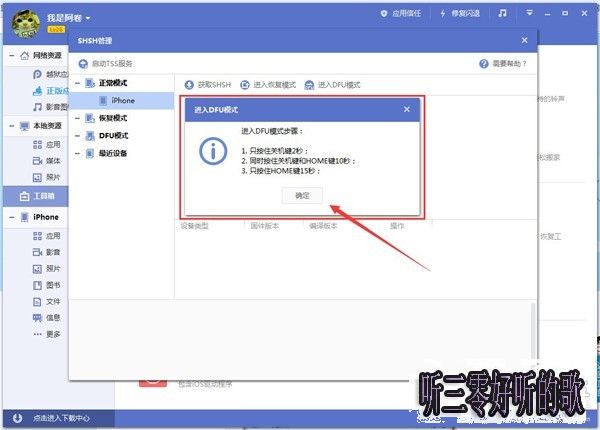Click the 获取SHSH download icon
Image resolution: width=600 pixels, height=430 pixels.
[189, 85]
